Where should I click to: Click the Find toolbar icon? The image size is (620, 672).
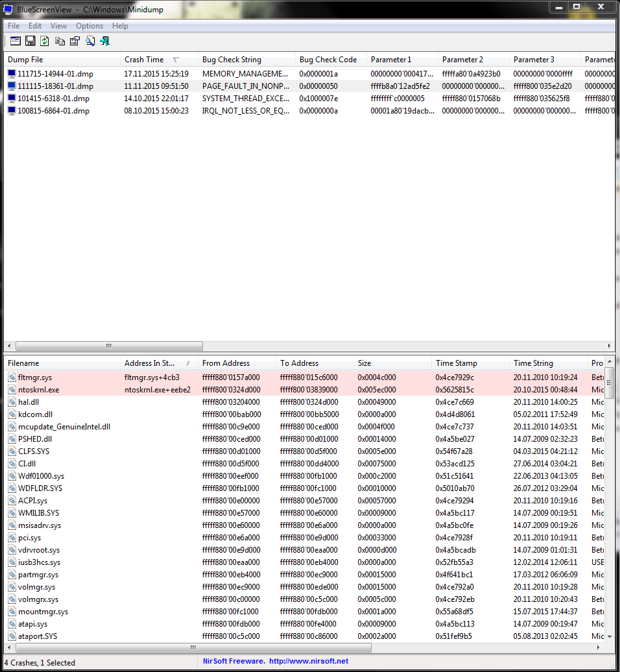(x=90, y=41)
